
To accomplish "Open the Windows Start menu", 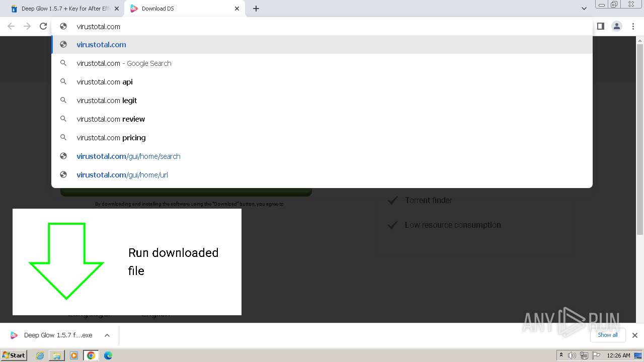I will [14, 355].
